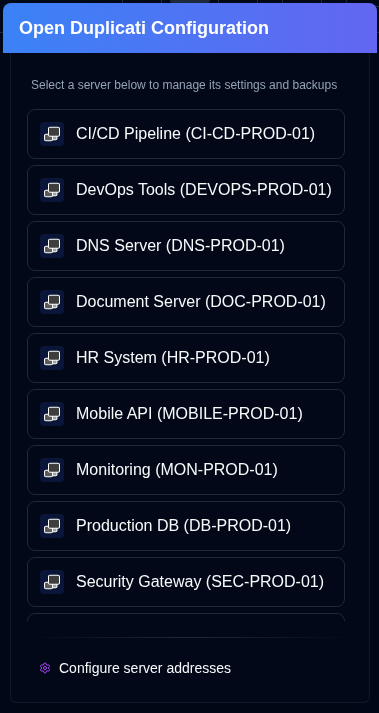Click server icon beside Mobile API
Viewport: 379px width, 713px height.
pyautogui.click(x=52, y=413)
